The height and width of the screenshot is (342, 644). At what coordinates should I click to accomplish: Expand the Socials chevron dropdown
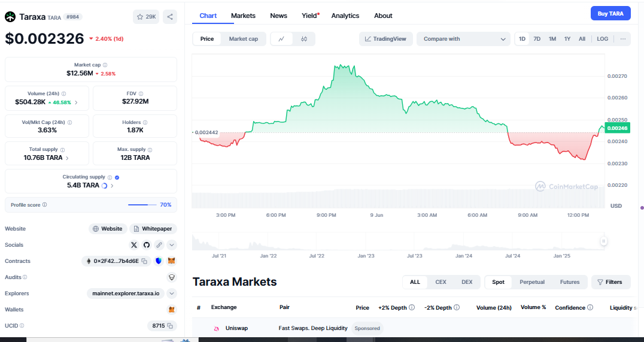point(172,245)
